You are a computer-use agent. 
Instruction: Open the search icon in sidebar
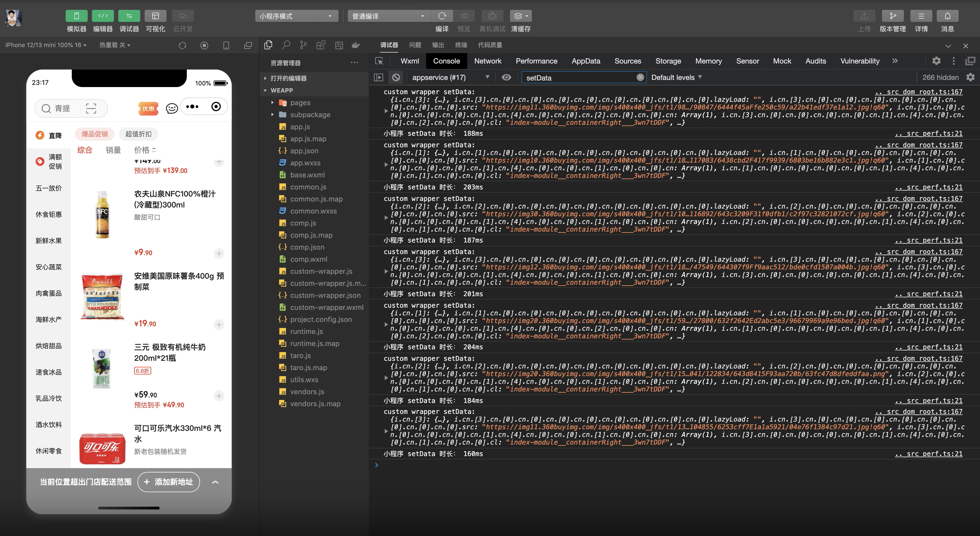pyautogui.click(x=286, y=45)
